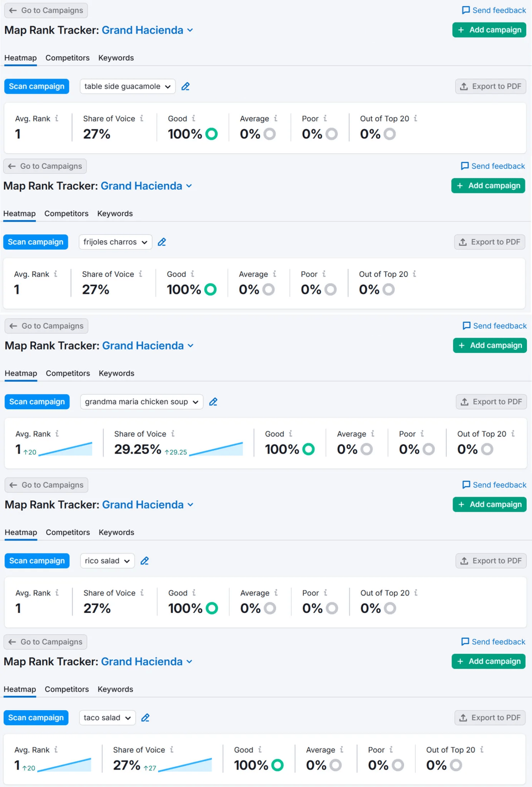Open the taco salad keyword dropdown

coord(107,718)
